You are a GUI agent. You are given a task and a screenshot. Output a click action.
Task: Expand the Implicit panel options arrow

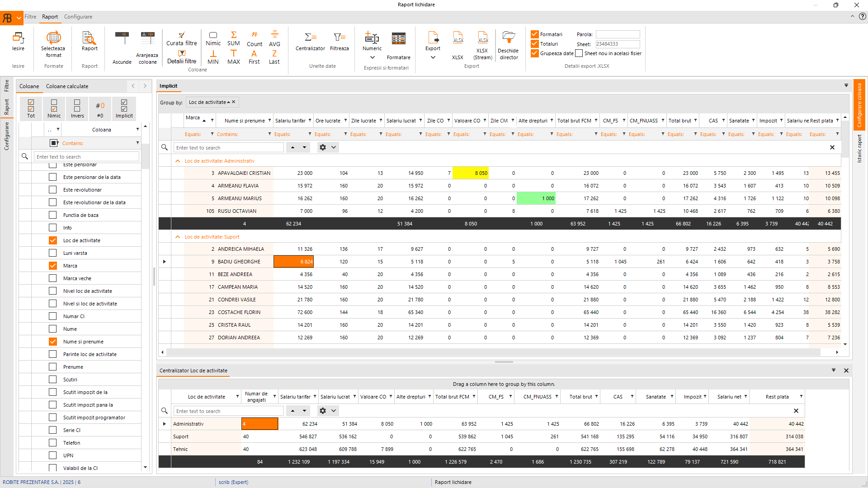pos(846,86)
